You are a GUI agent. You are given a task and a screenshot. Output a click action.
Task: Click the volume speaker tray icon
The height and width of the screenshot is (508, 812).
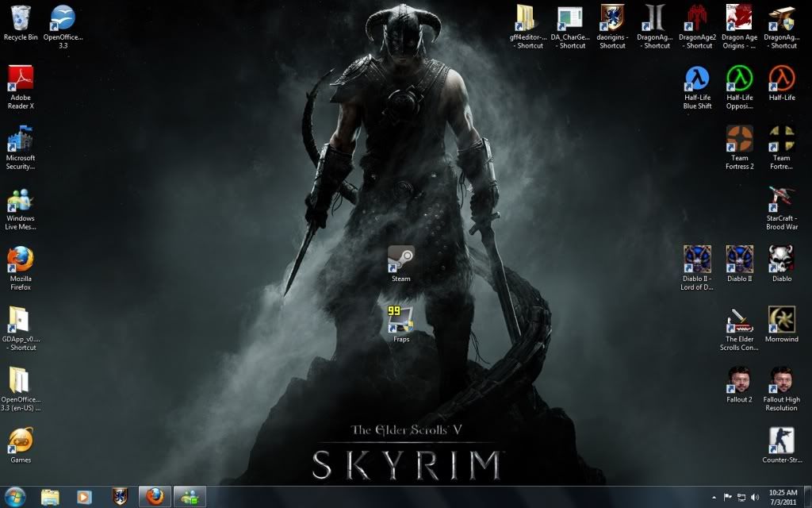tap(756, 498)
